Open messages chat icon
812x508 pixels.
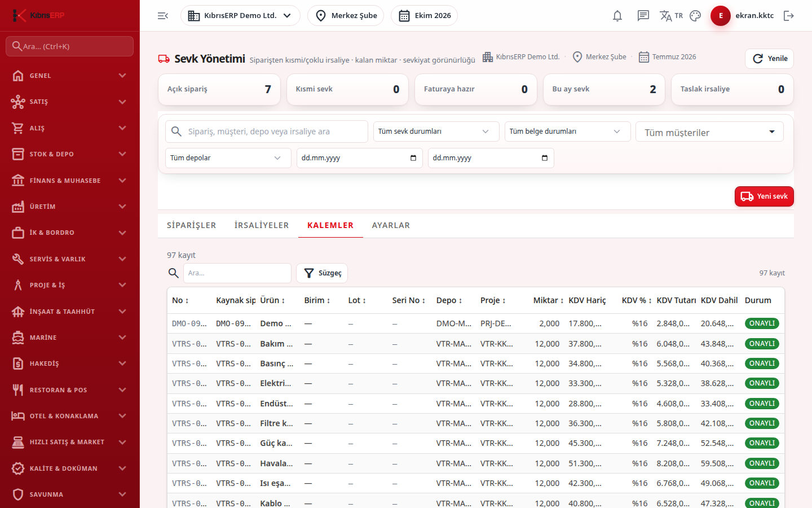point(643,16)
